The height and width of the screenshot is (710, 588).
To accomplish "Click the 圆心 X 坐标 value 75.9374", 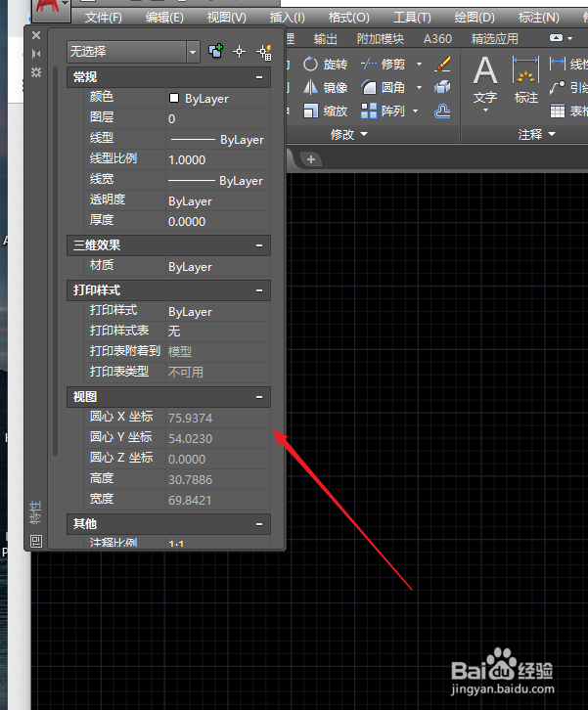I will pos(218,418).
